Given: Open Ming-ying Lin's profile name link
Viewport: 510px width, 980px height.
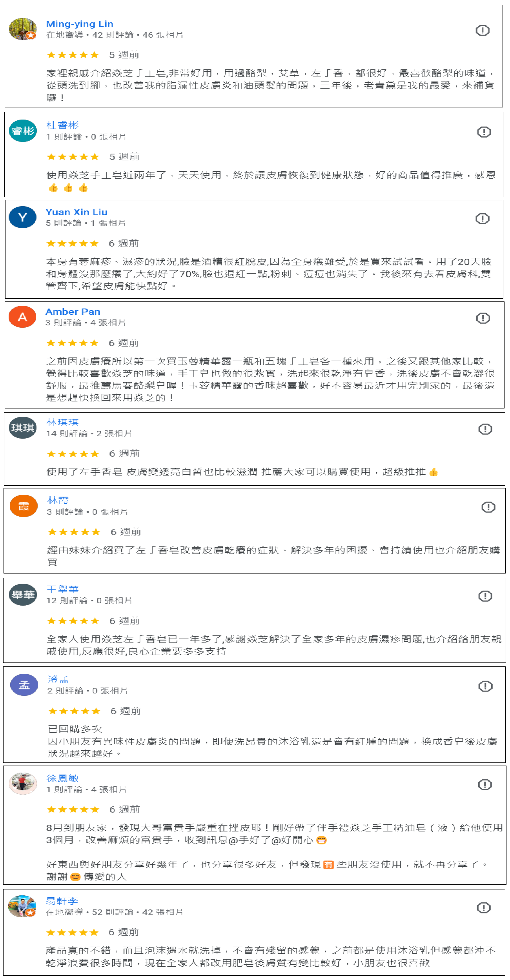Looking at the screenshot, I should [80, 24].
